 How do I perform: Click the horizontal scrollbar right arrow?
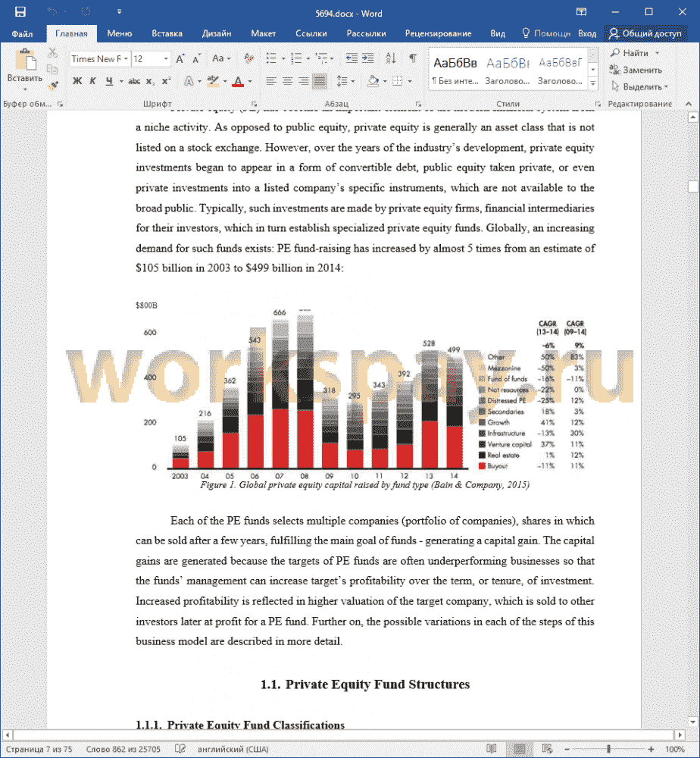(x=680, y=735)
